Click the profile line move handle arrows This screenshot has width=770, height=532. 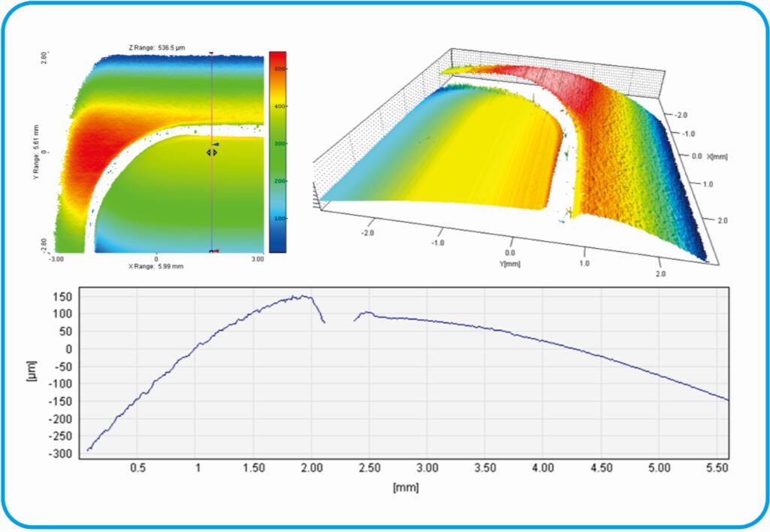click(212, 153)
